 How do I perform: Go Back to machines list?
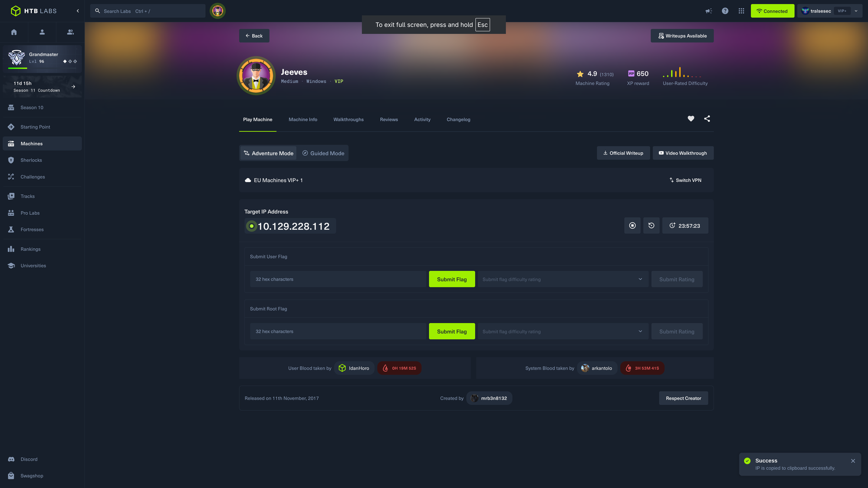tap(254, 36)
